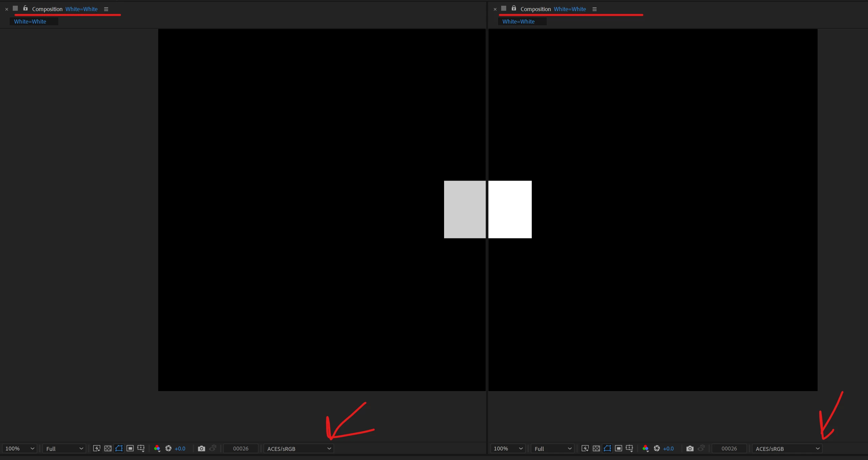This screenshot has width=868, height=460.
Task: Expand ACES/sRGB display dropdown in right viewer
Action: coord(787,449)
